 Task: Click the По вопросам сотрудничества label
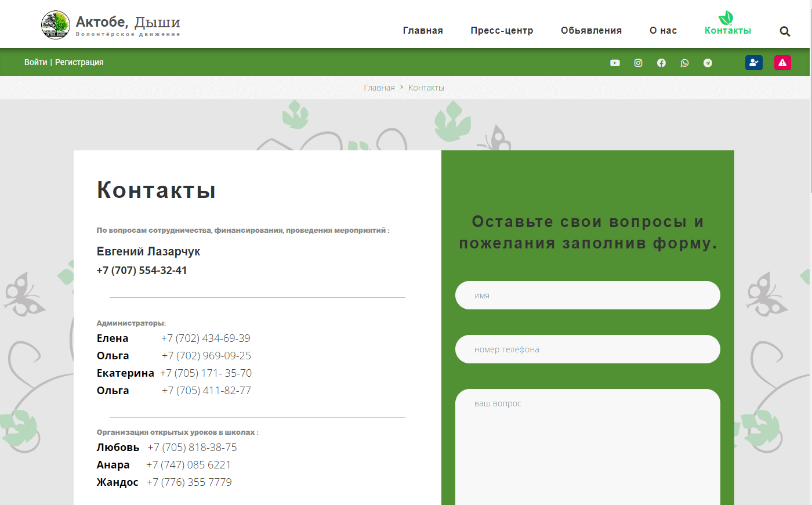coord(242,230)
